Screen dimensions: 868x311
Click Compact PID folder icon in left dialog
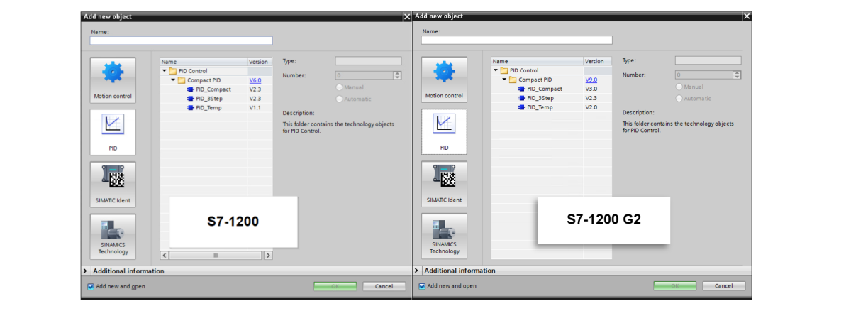click(182, 80)
